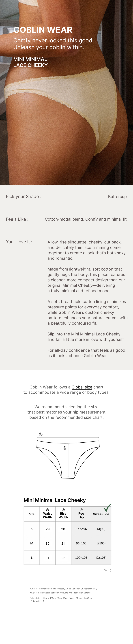Image resolution: width=133 pixels, height=644 pixels.
Task: Select the Buttercup shade option
Action: [x=117, y=196]
